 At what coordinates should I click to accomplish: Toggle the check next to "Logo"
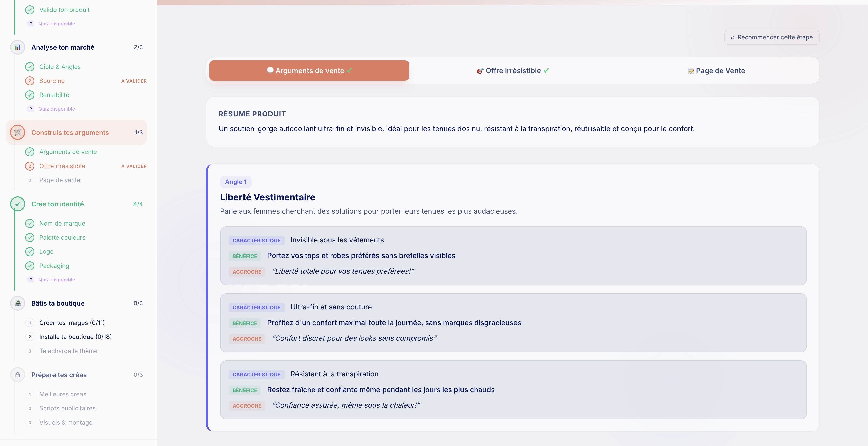pos(30,251)
